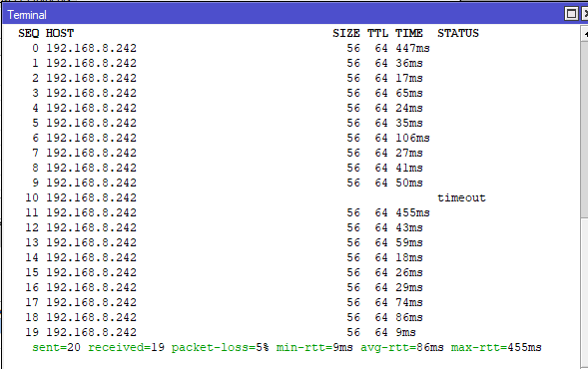The image size is (588, 369).
Task: Click the 447ms time value
Action: click(412, 48)
